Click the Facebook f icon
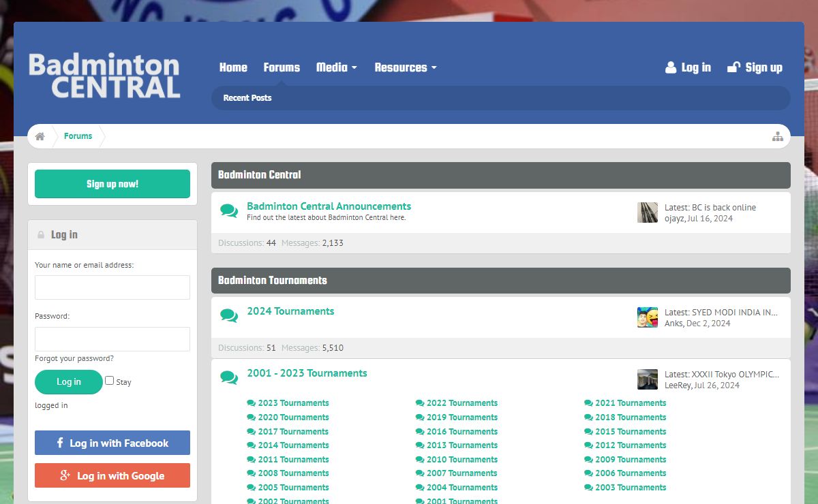Viewport: 818px width, 504px height. click(60, 443)
